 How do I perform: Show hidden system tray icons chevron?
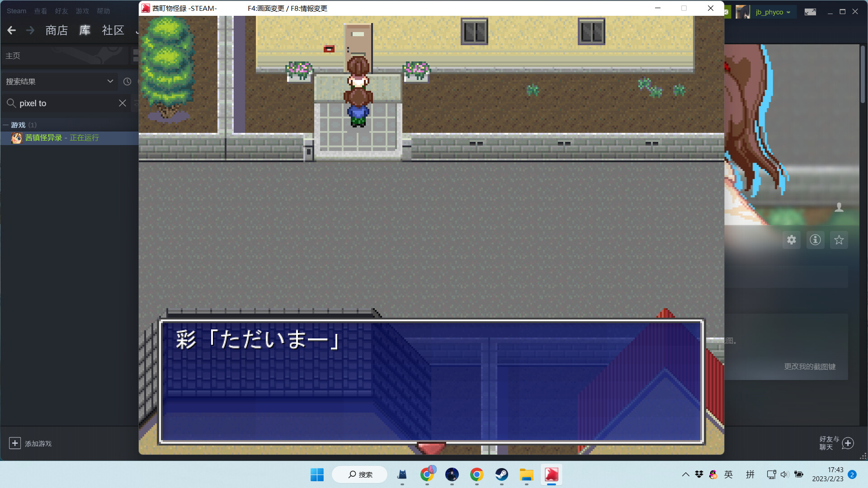[x=685, y=474]
